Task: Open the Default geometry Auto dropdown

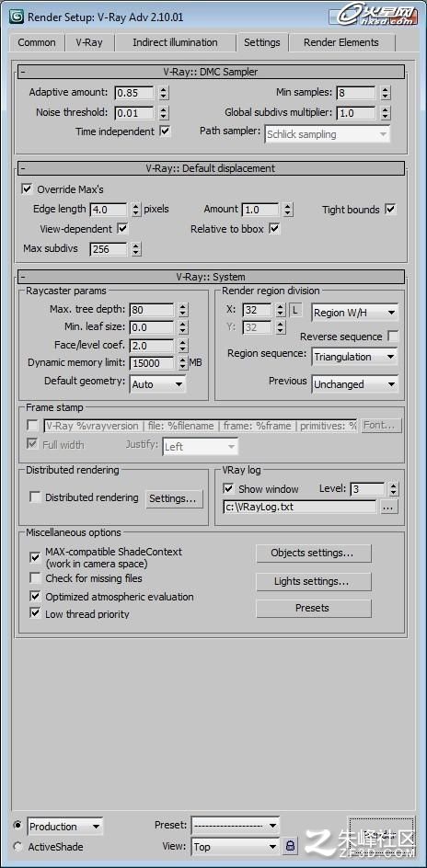Action: pyautogui.click(x=158, y=384)
